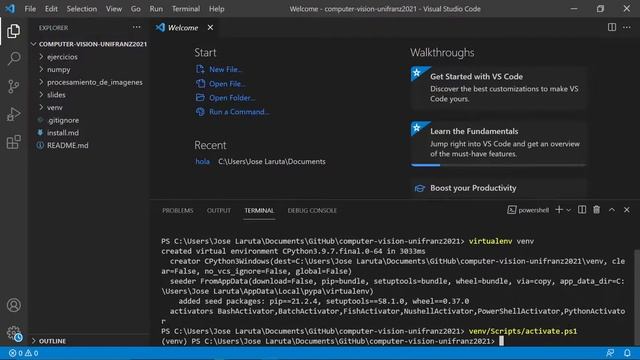640x360 pixels.
Task: Open the Search view in activity bar
Action: pyautogui.click(x=13, y=59)
